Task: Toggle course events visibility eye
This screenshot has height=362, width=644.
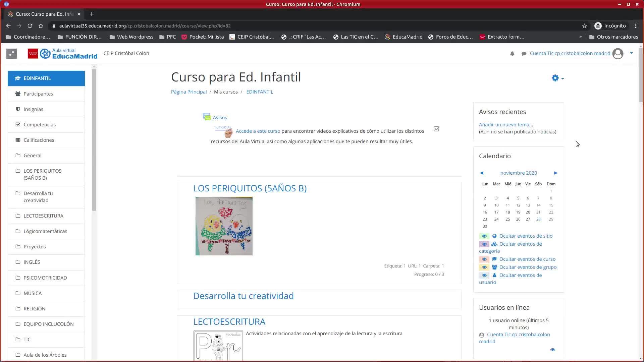Action: [484, 259]
